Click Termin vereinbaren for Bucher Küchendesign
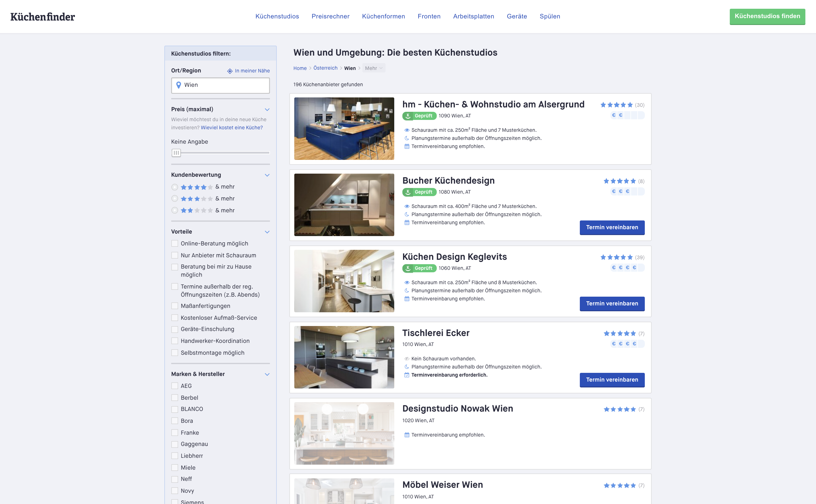816x504 pixels. (612, 227)
